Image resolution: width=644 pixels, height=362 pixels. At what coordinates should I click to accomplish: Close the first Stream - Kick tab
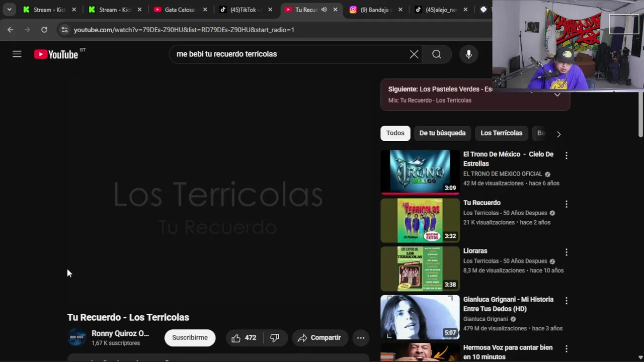click(x=74, y=10)
